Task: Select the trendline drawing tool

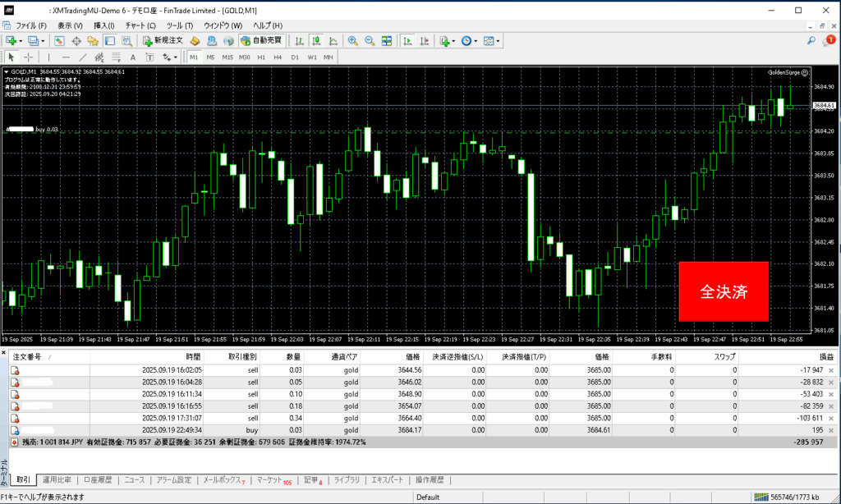Action: tap(82, 57)
